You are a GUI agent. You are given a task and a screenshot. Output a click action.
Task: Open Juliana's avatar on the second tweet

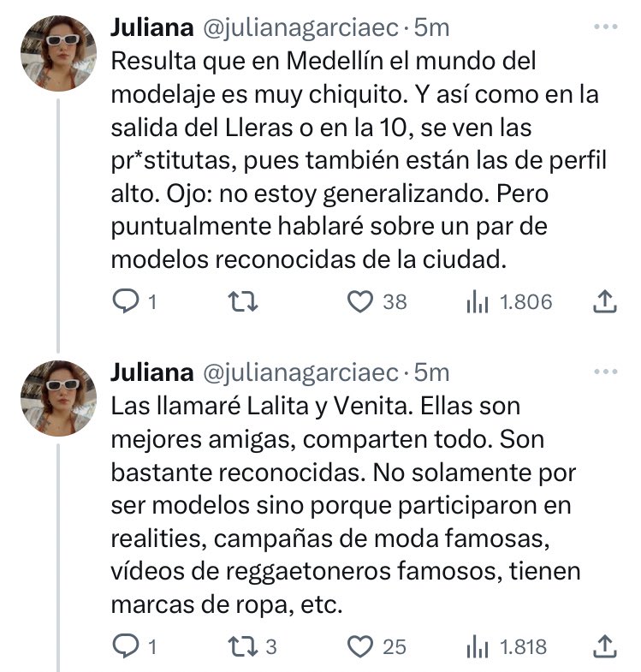pyautogui.click(x=59, y=398)
